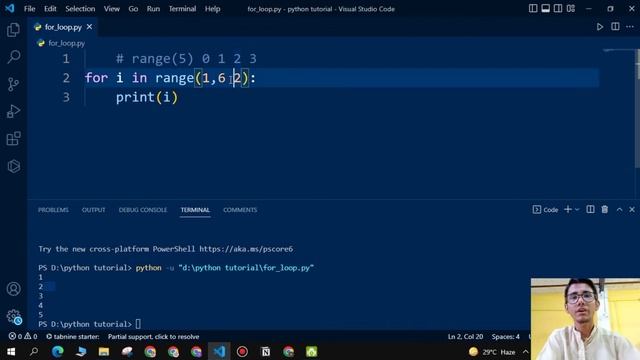Show hidden system tray icons
This screenshot has height=360, width=640.
[x=525, y=352]
